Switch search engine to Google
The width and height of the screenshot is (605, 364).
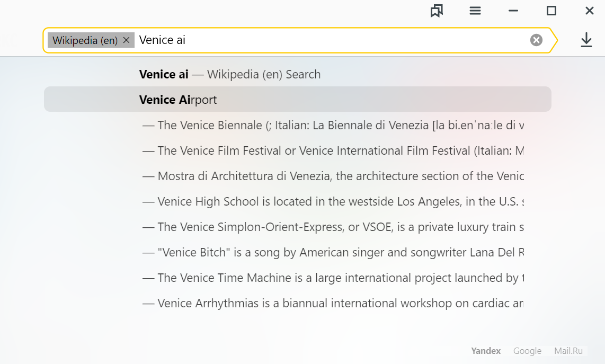(527, 351)
